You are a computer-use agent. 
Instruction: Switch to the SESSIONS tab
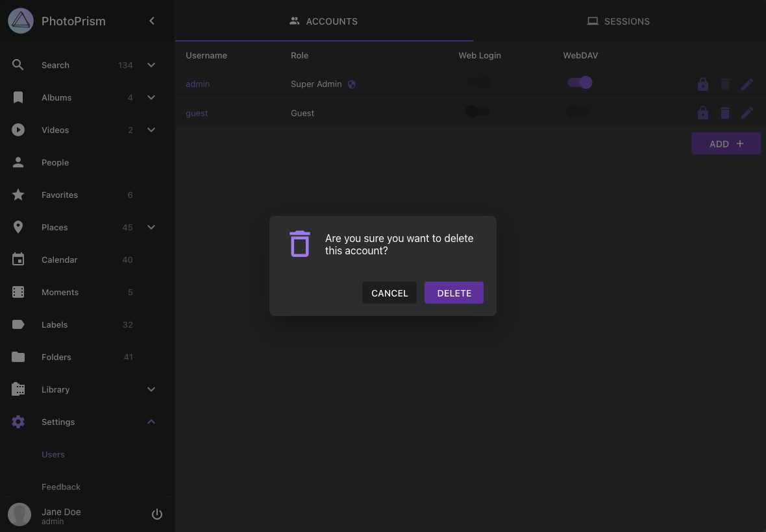pyautogui.click(x=618, y=21)
